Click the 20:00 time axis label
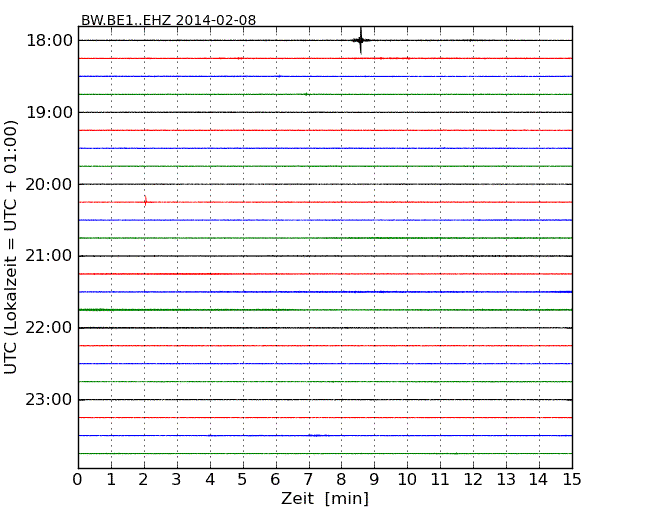This screenshot has height=520, width=650. click(49, 184)
